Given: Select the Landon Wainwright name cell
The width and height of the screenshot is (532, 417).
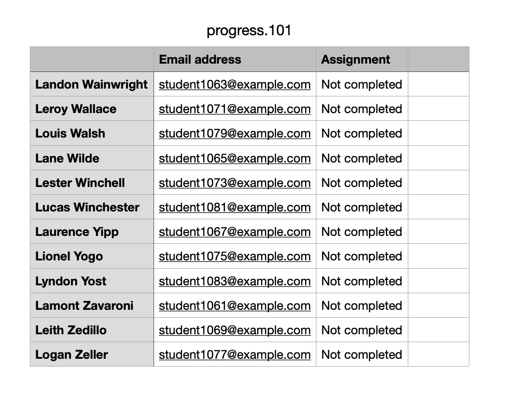Looking at the screenshot, I should [92, 84].
